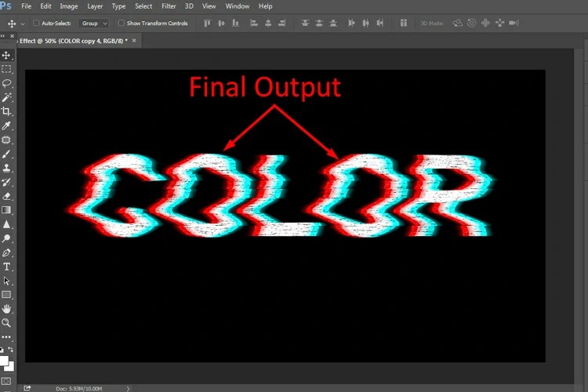Enable the Auto-Select checkbox
The height and width of the screenshot is (392, 588).
36,24
